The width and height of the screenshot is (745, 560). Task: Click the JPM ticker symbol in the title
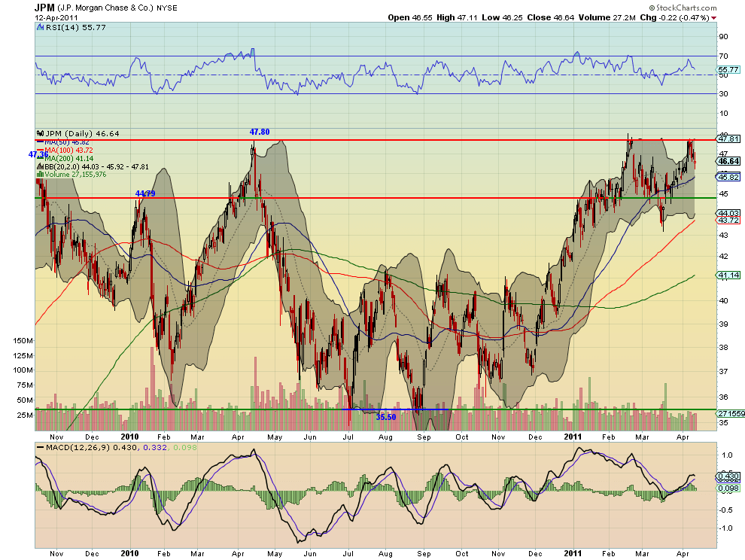(x=44, y=8)
